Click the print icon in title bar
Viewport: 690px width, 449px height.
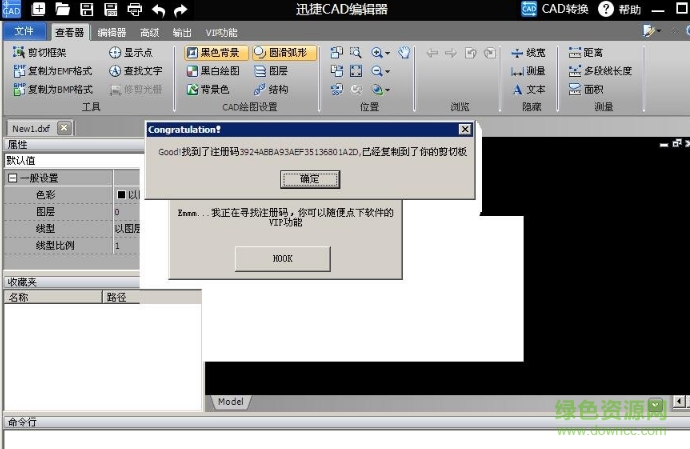pos(134,10)
